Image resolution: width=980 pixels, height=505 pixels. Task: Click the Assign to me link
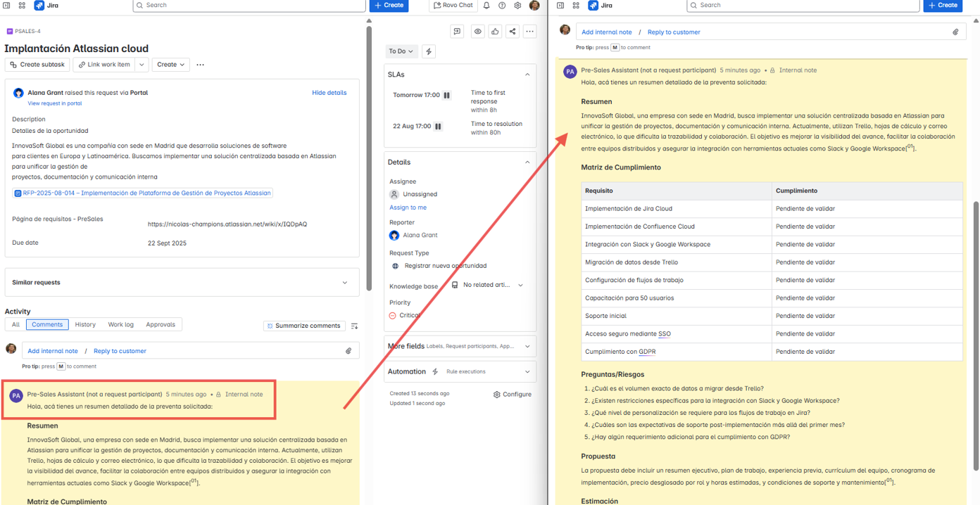[408, 207]
